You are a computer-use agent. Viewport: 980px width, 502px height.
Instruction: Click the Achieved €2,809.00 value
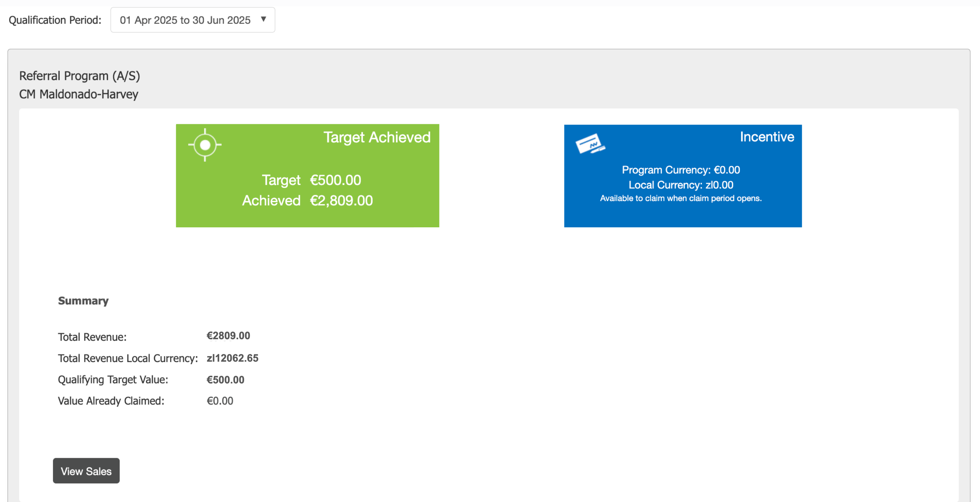341,201
